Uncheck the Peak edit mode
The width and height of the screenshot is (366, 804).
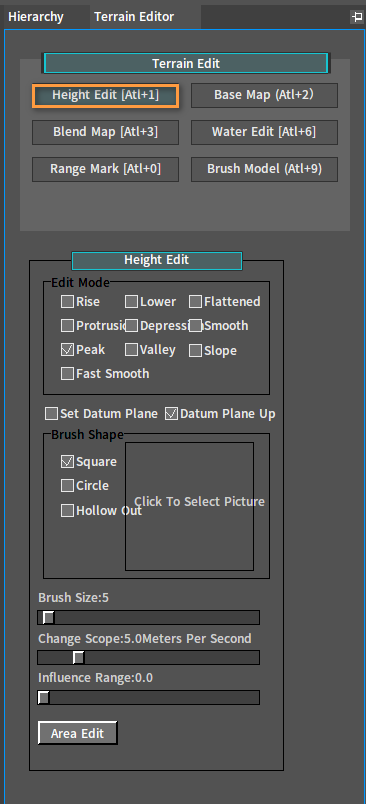coord(67,350)
